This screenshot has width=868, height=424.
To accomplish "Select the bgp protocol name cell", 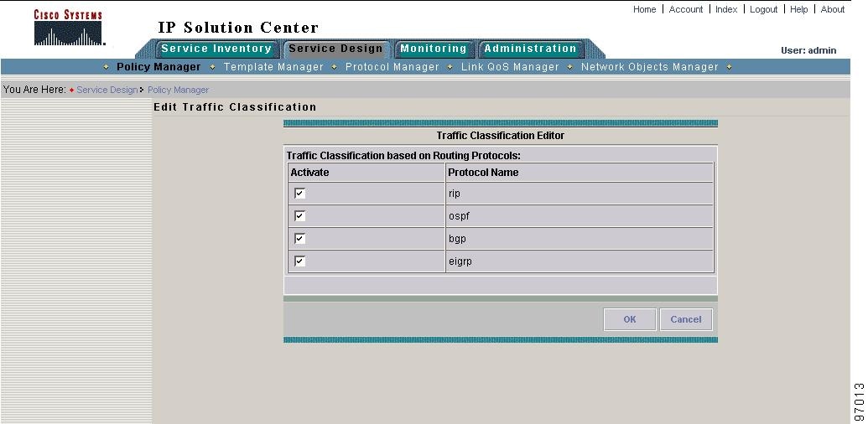I will [x=580, y=239].
